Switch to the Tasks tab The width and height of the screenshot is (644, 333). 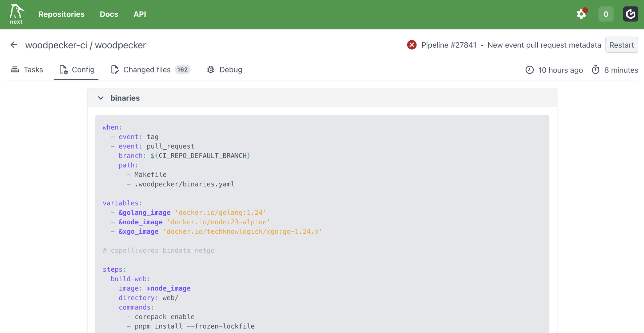(x=27, y=70)
